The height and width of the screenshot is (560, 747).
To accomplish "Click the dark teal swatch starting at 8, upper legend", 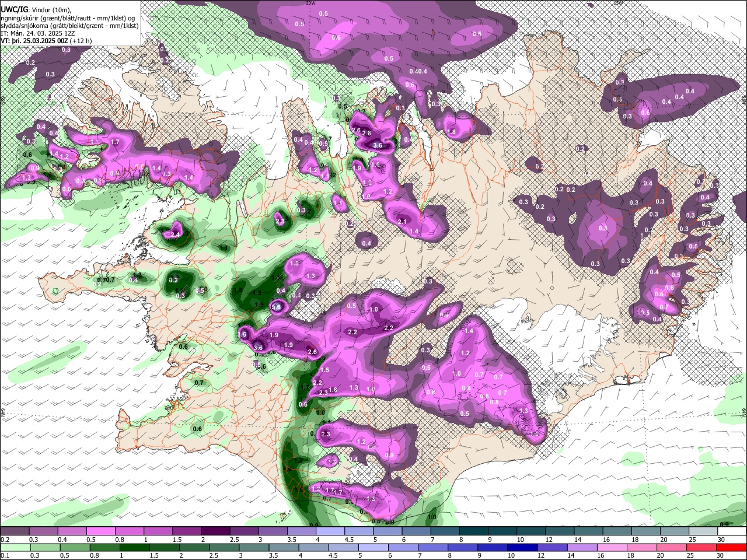I will pyautogui.click(x=473, y=531).
